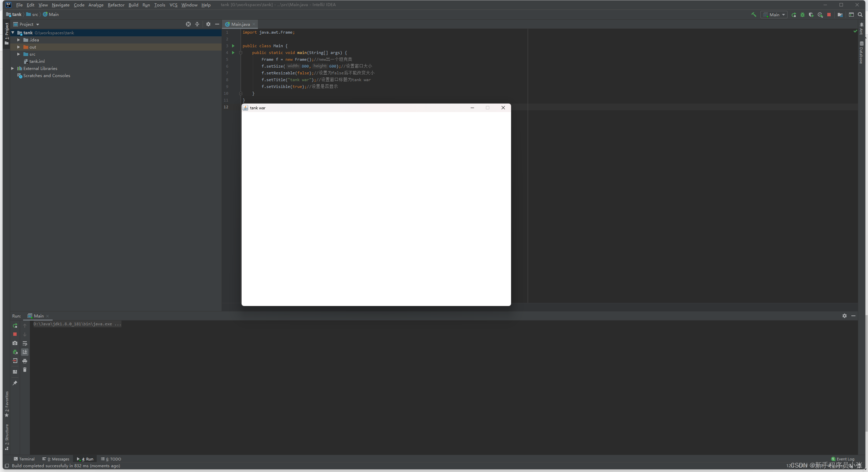Click Dump Threads camera icon
The height and width of the screenshot is (472, 868).
click(15, 343)
